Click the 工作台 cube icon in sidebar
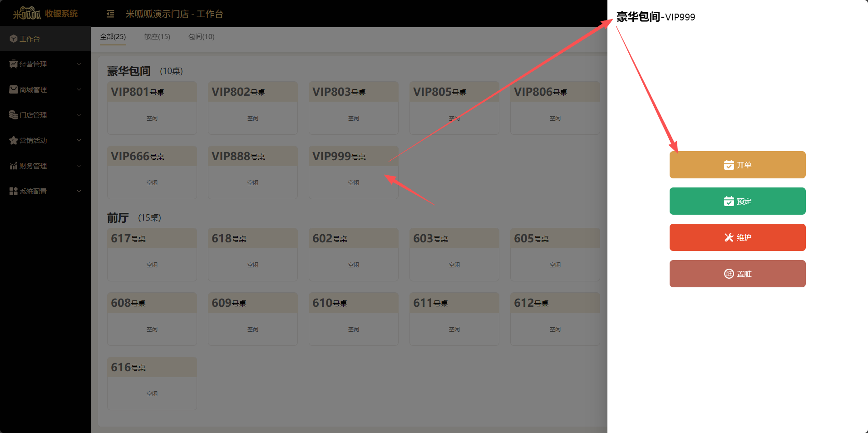Image resolution: width=868 pixels, height=433 pixels. 13,39
